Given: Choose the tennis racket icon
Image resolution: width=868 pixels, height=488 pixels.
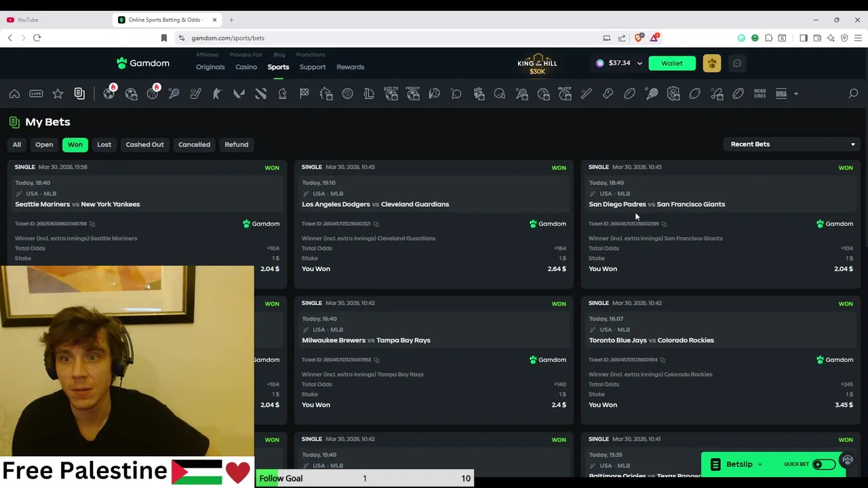Looking at the screenshot, I should [174, 94].
